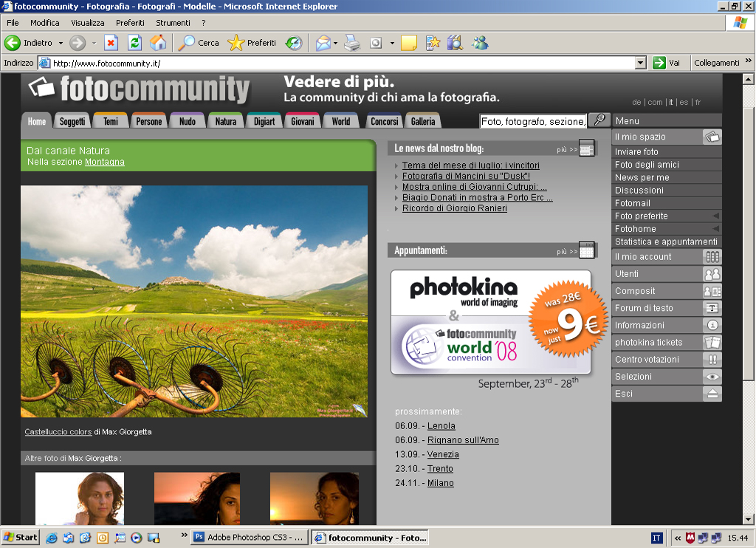The width and height of the screenshot is (756, 548).
Task: Open the File menu
Action: click(13, 23)
